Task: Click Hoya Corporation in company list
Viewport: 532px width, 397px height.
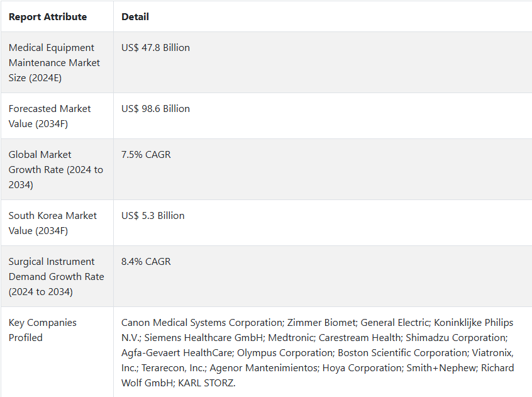Action: pyautogui.click(x=362, y=368)
